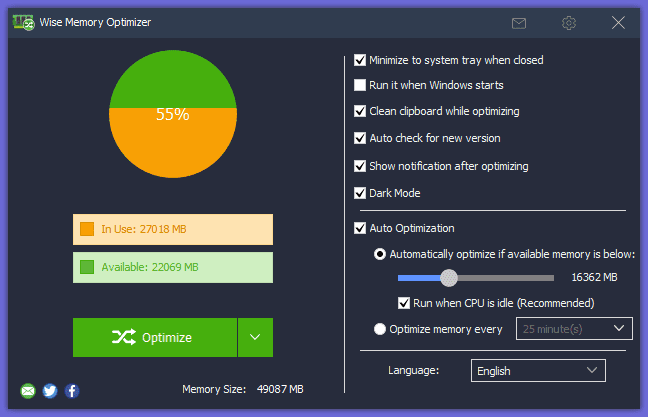Enable Run it when Windows starts
Viewport: 648px width, 417px height.
[360, 85]
